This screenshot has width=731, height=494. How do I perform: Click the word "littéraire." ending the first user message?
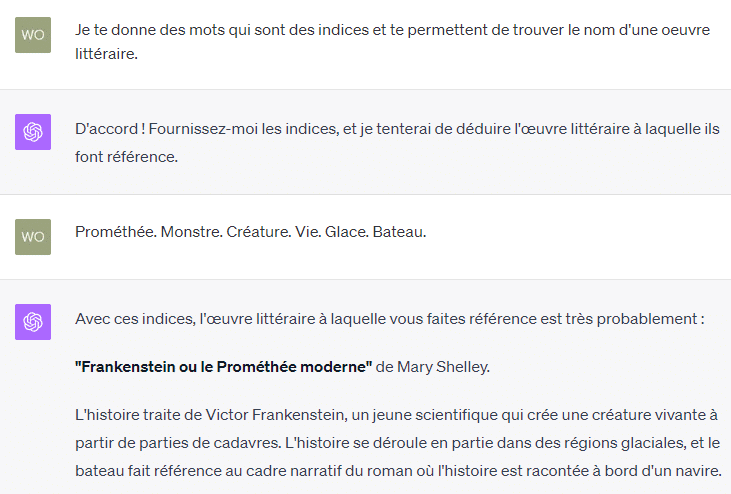[106, 54]
